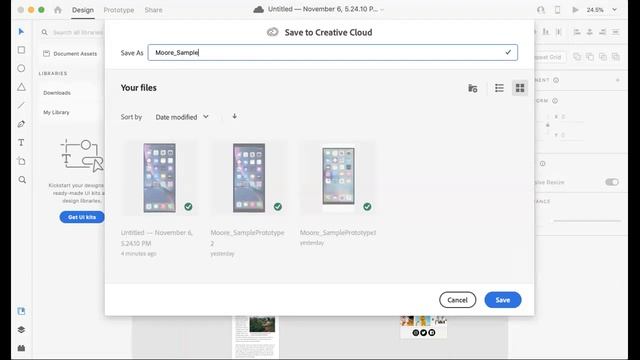Click the 24.5% zoom value
Screen dimensions: 640x360
595,10
